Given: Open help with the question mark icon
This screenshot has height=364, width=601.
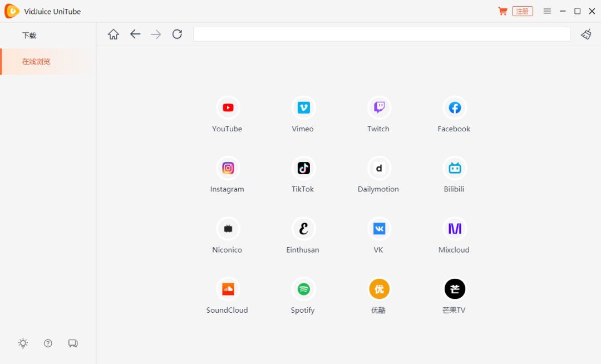Looking at the screenshot, I should [48, 343].
